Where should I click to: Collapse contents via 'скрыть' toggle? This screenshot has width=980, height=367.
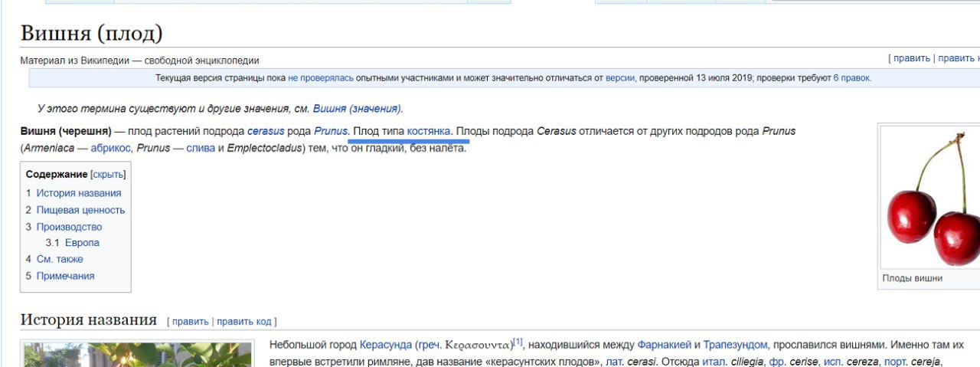108,175
